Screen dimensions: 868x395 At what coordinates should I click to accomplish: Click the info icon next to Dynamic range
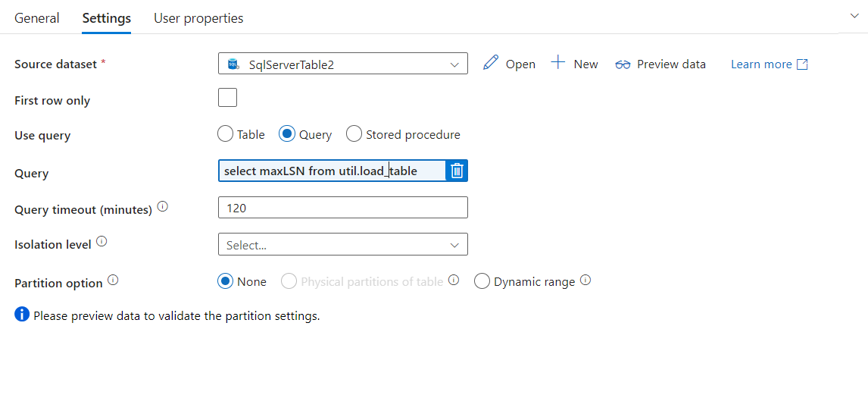pyautogui.click(x=585, y=281)
